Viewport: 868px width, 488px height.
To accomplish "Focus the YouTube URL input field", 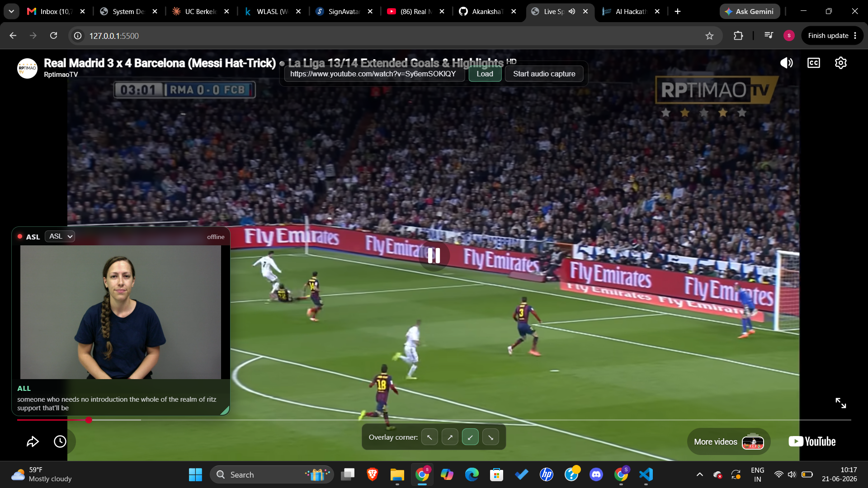I will 374,74.
